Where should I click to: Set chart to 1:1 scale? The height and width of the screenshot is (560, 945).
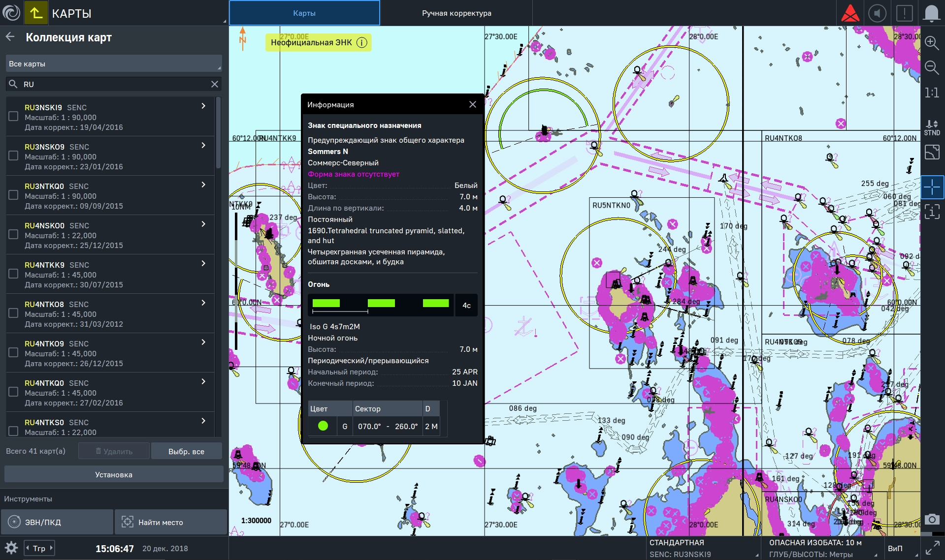pos(931,93)
